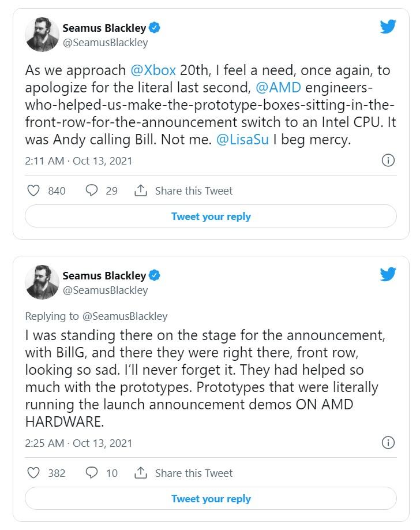Click verified badge beside first Seamus Blackley

[x=155, y=28]
